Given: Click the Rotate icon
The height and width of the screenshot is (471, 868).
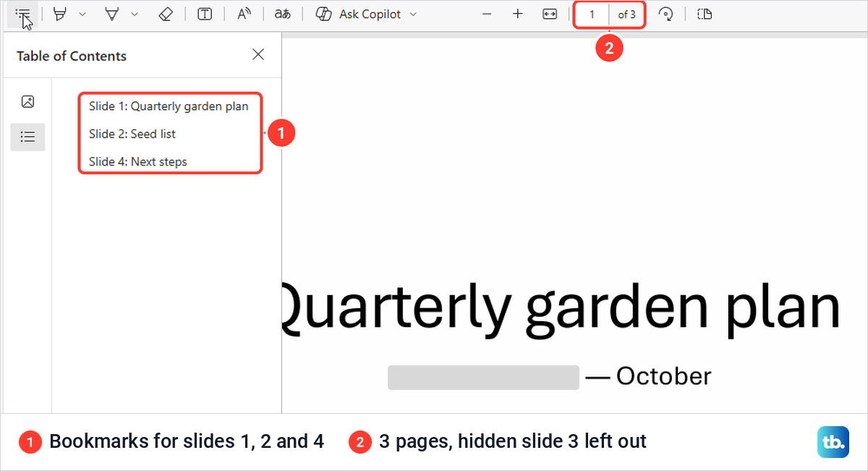Looking at the screenshot, I should coord(666,14).
